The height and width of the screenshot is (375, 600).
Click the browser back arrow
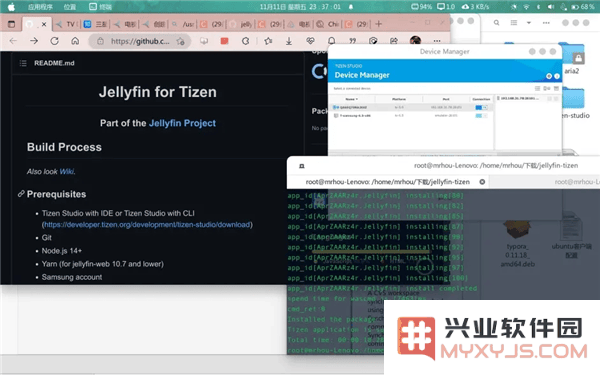tap(13, 41)
